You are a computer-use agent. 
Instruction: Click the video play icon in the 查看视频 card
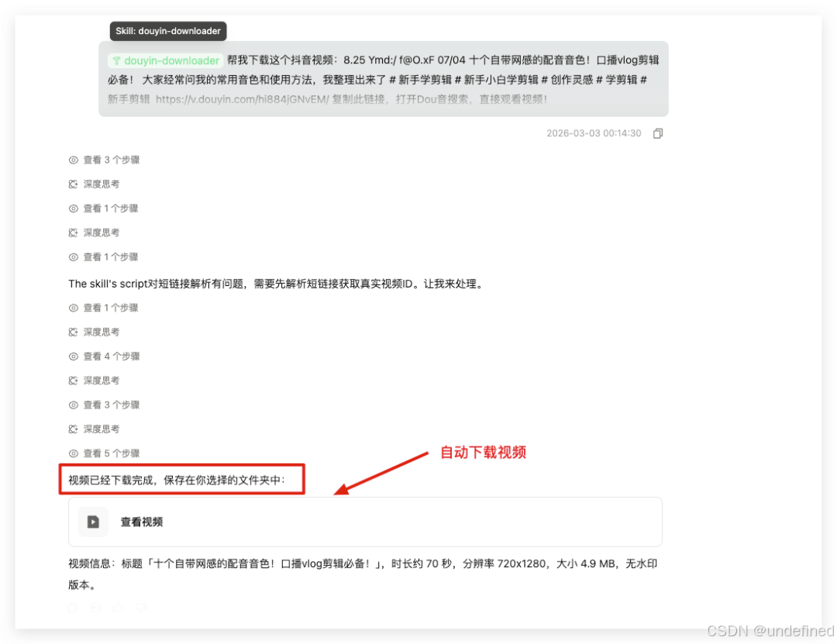coord(93,522)
